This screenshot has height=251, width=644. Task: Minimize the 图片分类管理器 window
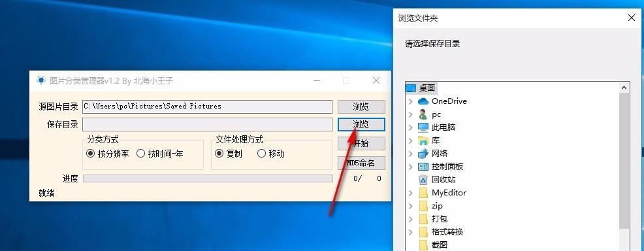click(317, 80)
